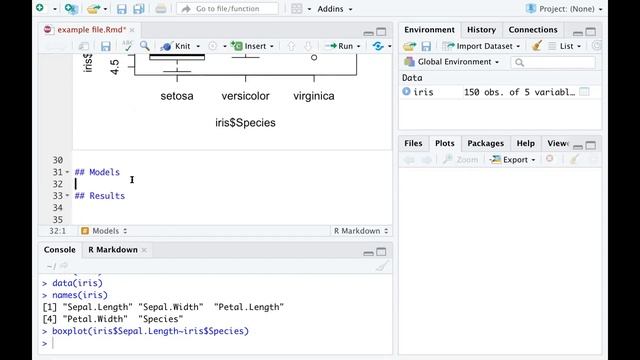The width and height of the screenshot is (640, 360).
Task: Click the New File plus icon
Action: pos(40,8)
